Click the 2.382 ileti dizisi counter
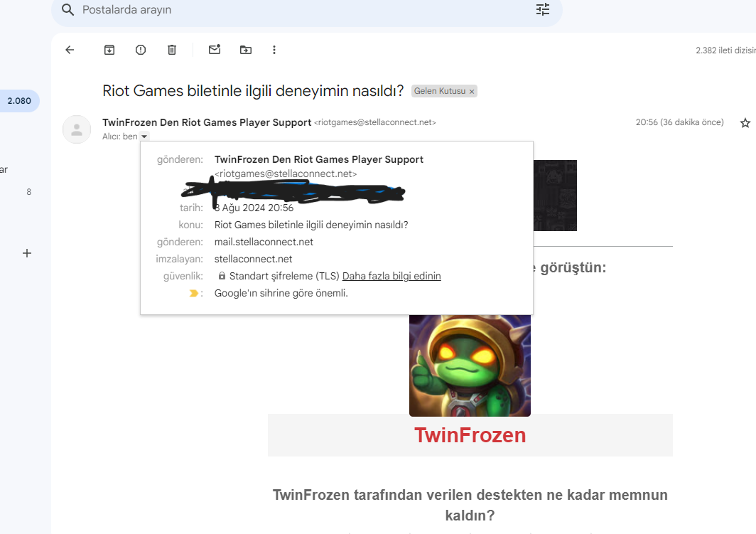 (725, 50)
